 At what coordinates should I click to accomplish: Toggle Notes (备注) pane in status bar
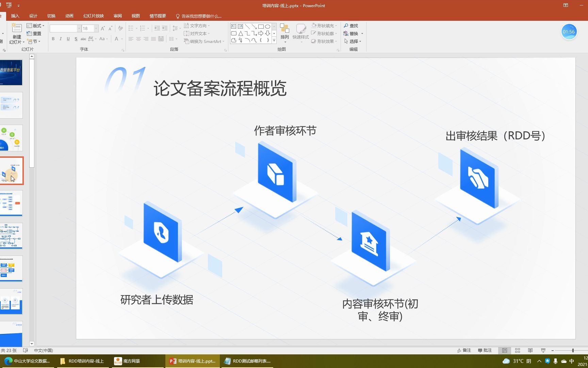click(x=464, y=350)
